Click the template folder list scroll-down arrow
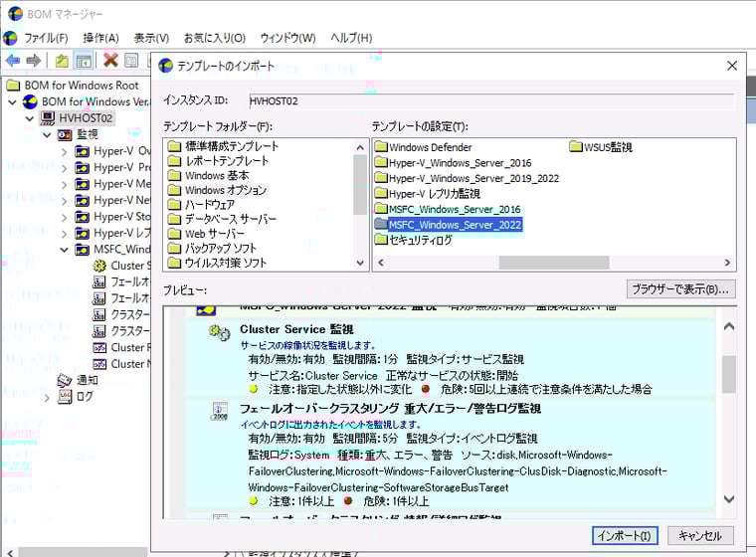This screenshot has width=756, height=557. pyautogui.click(x=360, y=263)
